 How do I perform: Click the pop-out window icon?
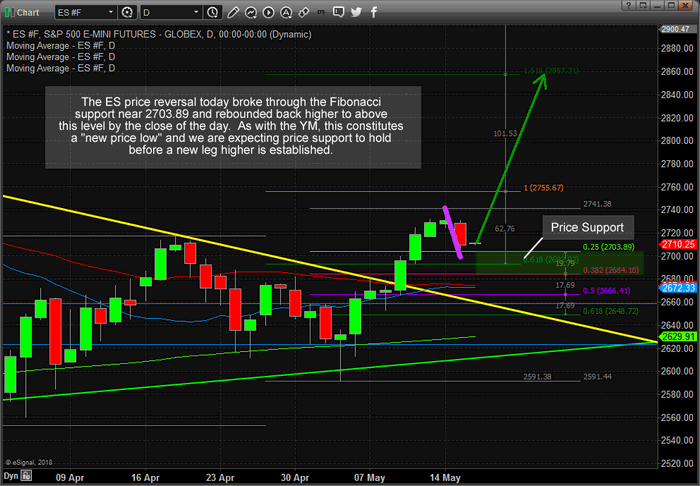pos(643,5)
